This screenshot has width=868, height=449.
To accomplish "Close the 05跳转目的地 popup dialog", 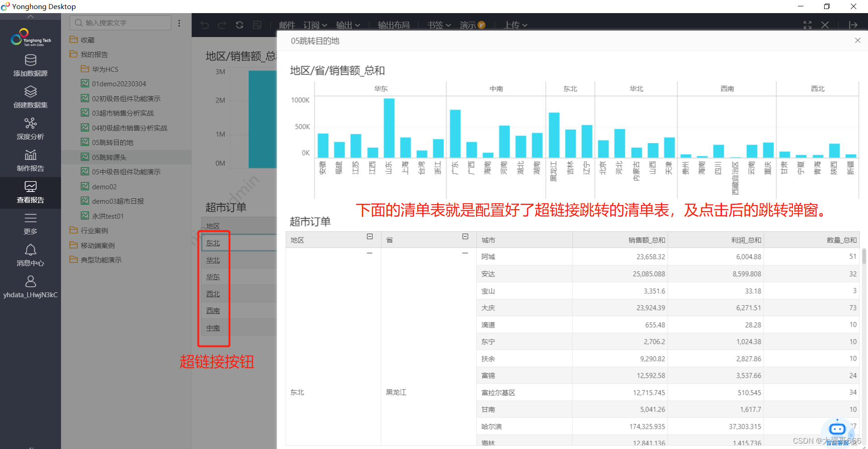I will (x=858, y=40).
